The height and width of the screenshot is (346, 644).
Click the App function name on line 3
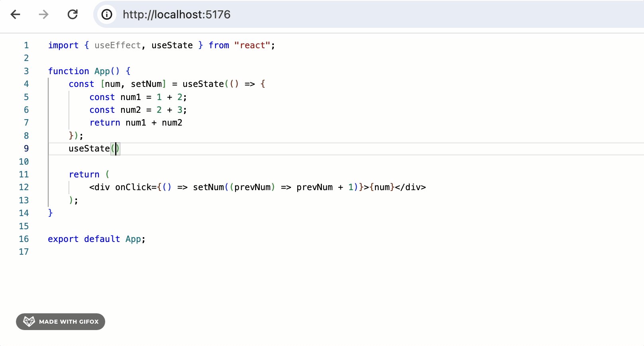102,71
